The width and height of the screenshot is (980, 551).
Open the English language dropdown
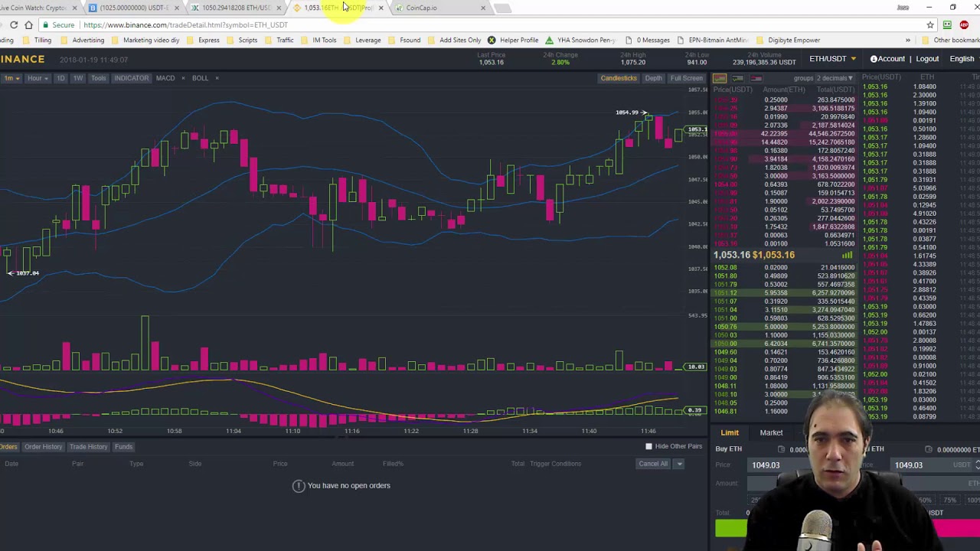964,59
